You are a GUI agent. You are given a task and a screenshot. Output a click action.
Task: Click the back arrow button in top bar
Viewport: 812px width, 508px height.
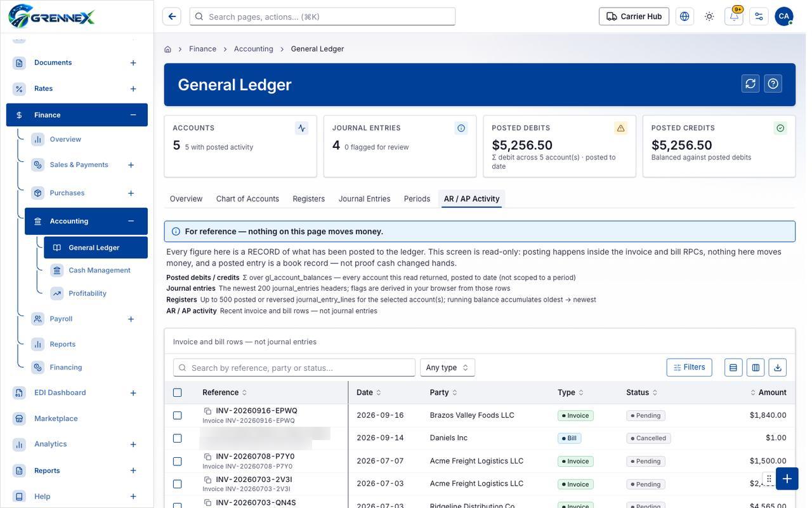point(172,17)
